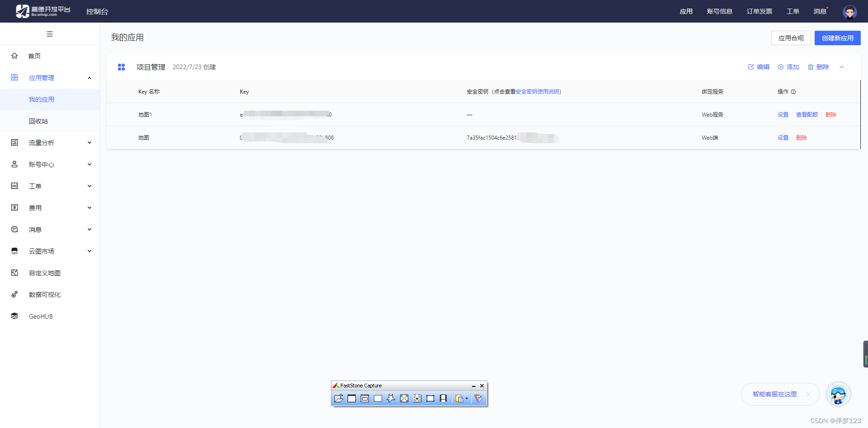Viewport: 868px width, 428px height.
Task: Open 控制台 in the top bar
Action: coord(97,11)
